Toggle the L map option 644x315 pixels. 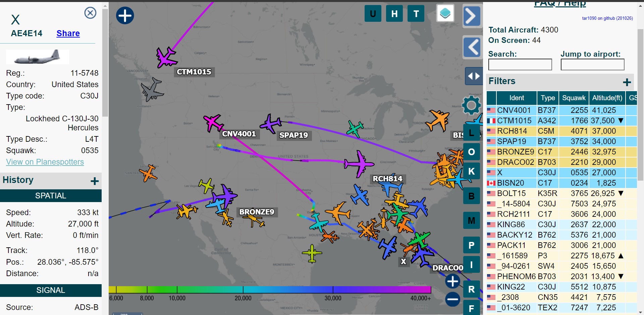point(472,133)
